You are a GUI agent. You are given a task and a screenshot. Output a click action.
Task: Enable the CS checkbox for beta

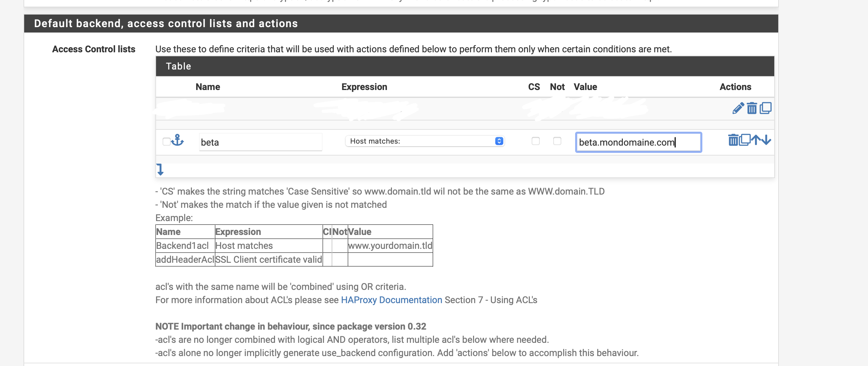pos(535,141)
